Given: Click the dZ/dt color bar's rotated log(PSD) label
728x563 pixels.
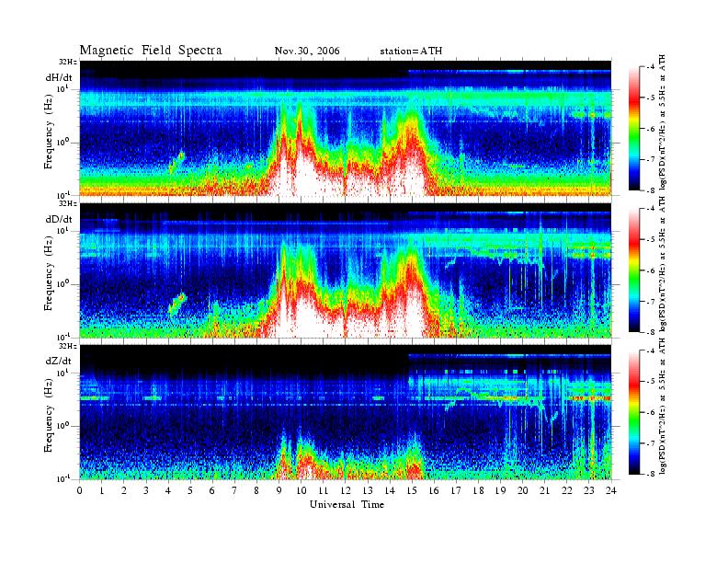Looking at the screenshot, I should (663, 406).
